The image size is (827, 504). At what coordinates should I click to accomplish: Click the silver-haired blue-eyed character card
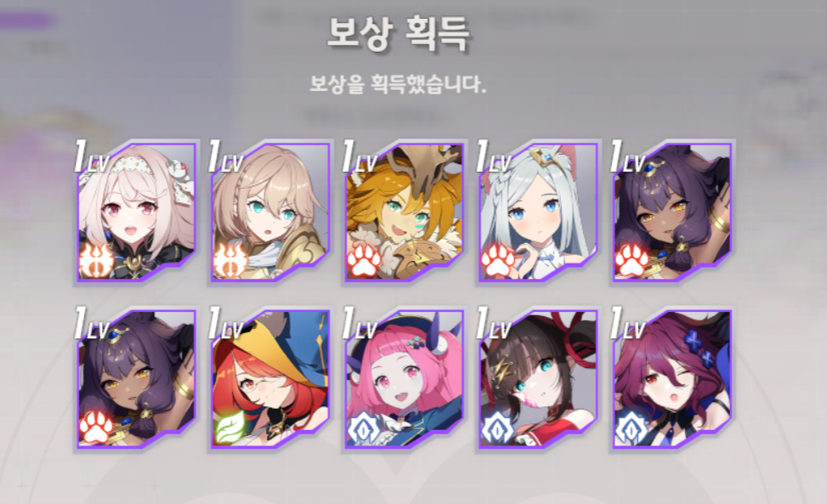pyautogui.click(x=539, y=212)
